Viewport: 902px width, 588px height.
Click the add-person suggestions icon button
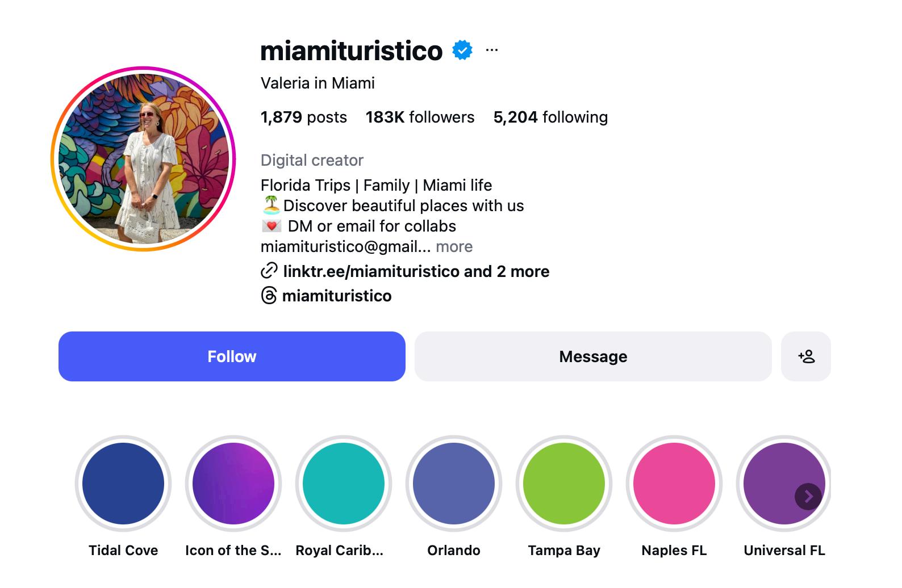805,356
